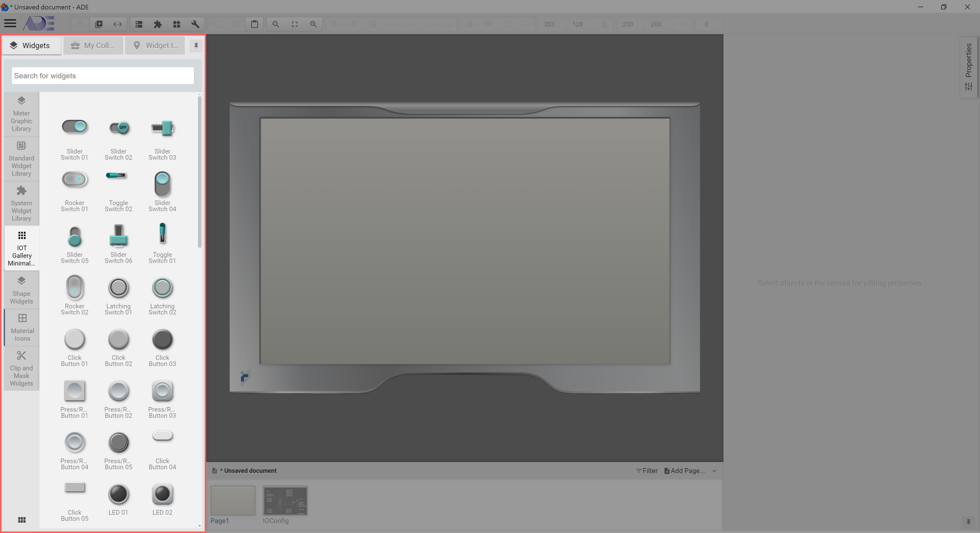Expand the dropdown arrow beside Add Page

[x=714, y=471]
